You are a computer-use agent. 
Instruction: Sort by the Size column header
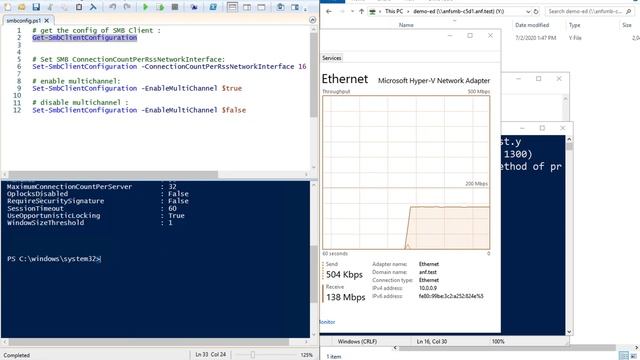[627, 25]
